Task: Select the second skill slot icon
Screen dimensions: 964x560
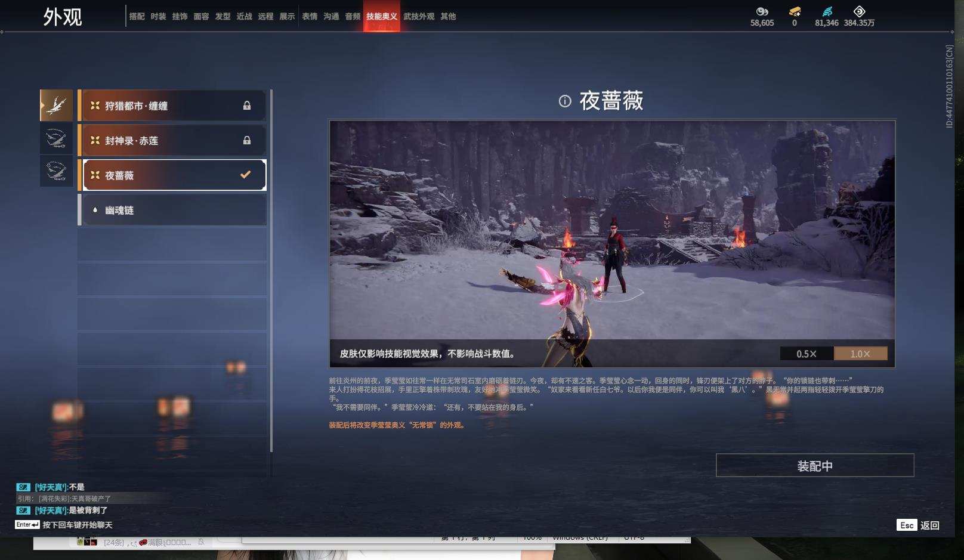Action: point(56,138)
